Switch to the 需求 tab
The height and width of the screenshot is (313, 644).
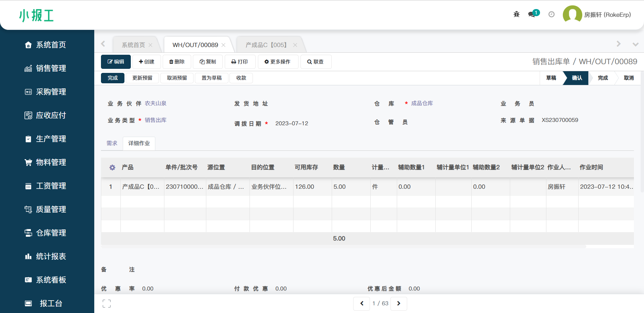[x=112, y=143]
